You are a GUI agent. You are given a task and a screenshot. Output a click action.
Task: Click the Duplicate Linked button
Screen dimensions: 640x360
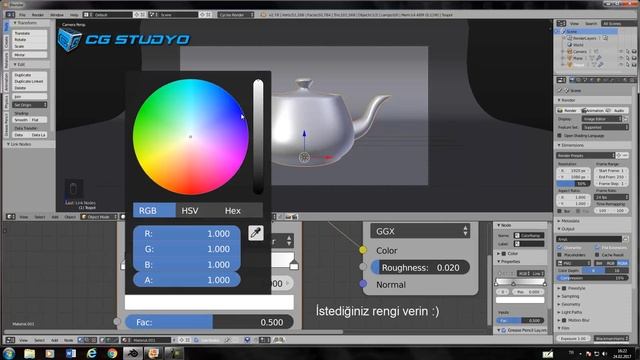coord(30,81)
